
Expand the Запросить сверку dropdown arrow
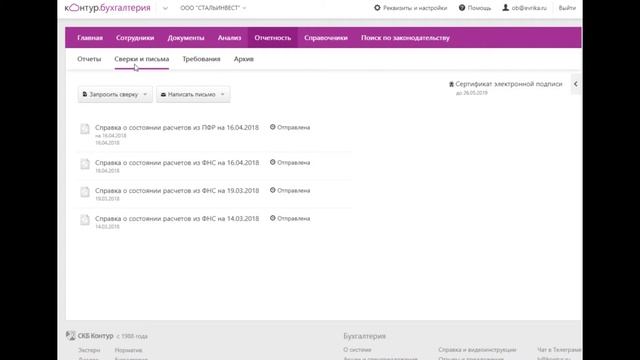(145, 94)
